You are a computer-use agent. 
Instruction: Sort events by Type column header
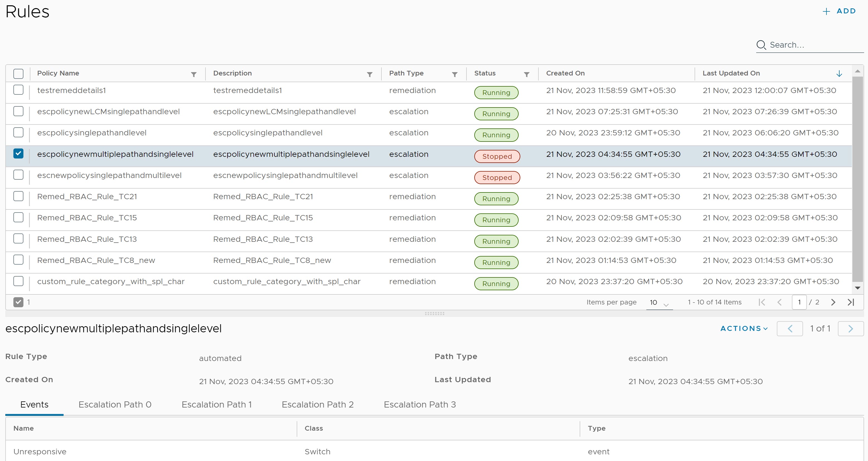597,428
